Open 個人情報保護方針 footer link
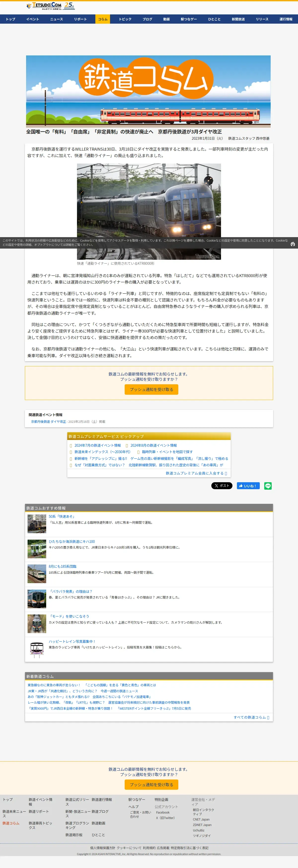 click(103, 848)
